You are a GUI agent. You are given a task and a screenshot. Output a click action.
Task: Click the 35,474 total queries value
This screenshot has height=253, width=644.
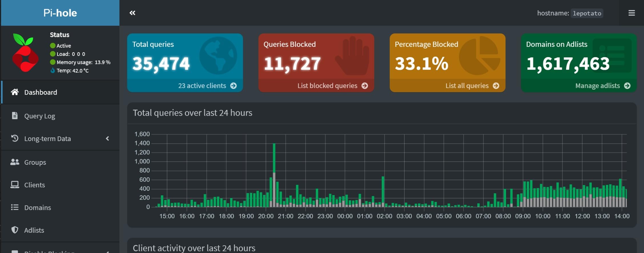click(x=161, y=63)
